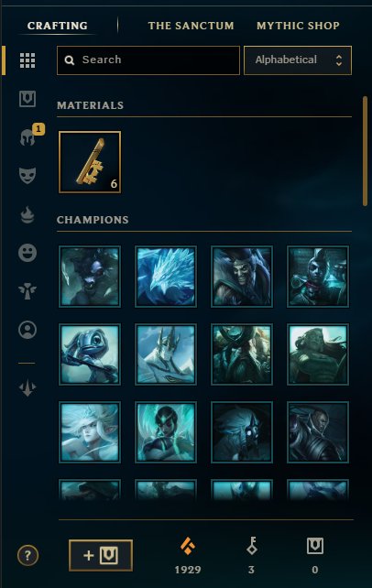Open the help question mark button

tap(27, 555)
